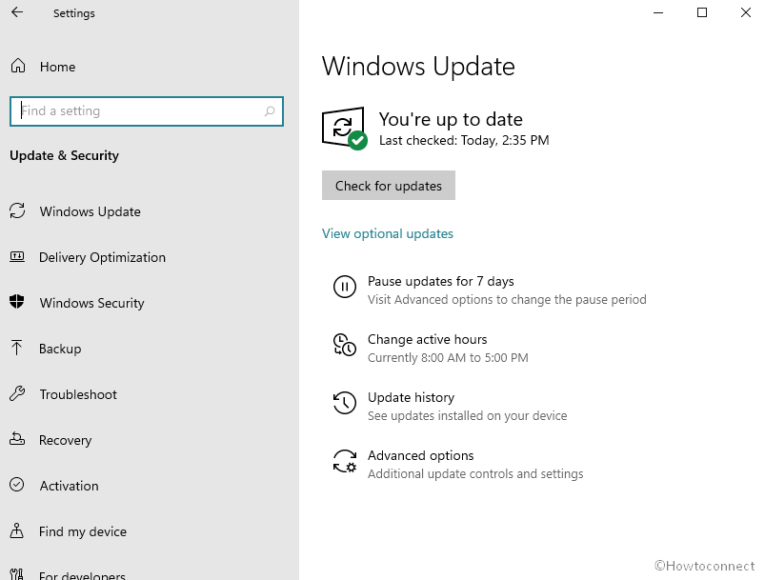Open Advanced options
Viewport: 765px width, 580px height.
coord(421,456)
